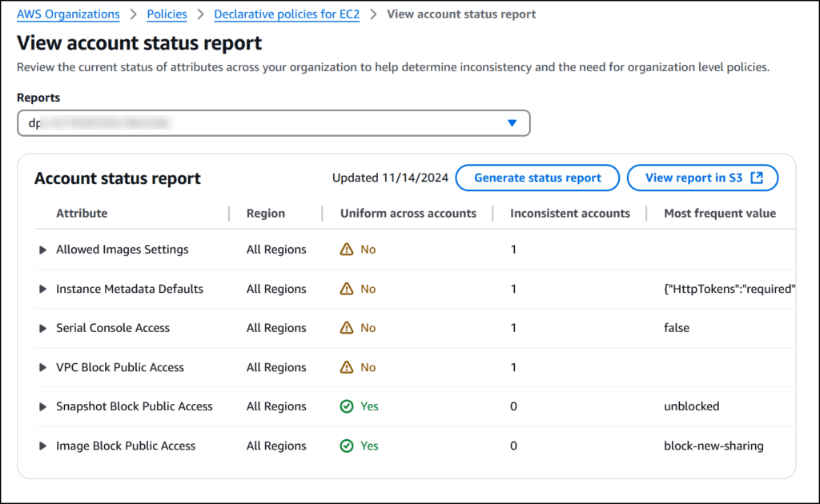Click the green check icon for Image Block Public Access
This screenshot has height=504, width=820.
click(347, 445)
